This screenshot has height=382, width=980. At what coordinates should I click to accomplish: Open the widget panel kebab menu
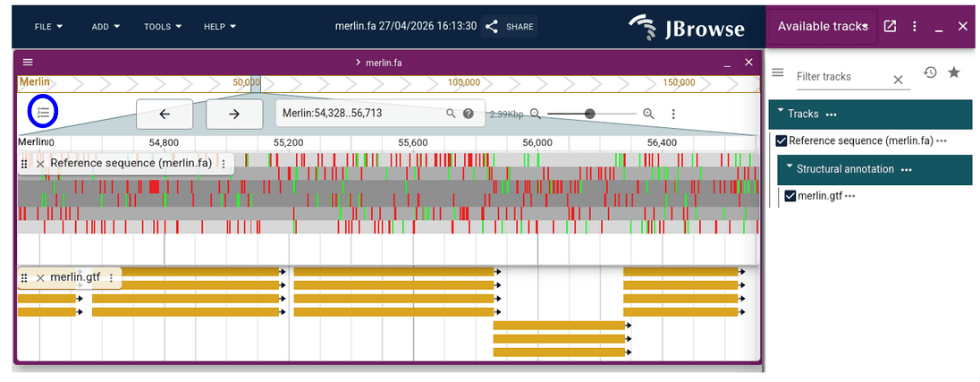click(915, 26)
